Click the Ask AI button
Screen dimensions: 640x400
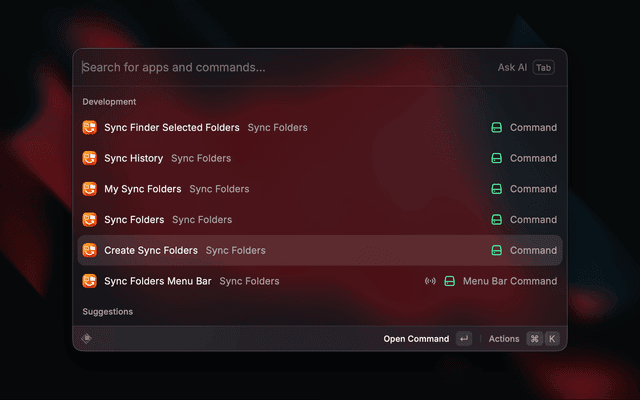(512, 68)
